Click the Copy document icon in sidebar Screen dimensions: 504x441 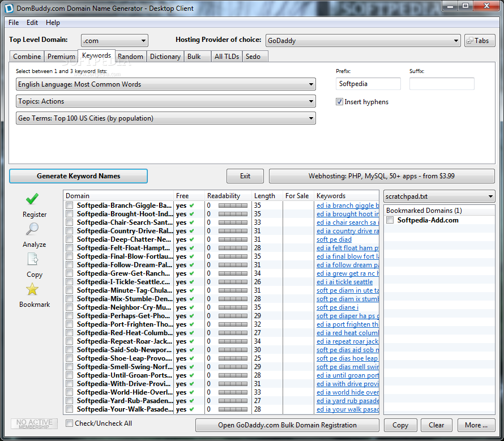click(32, 259)
